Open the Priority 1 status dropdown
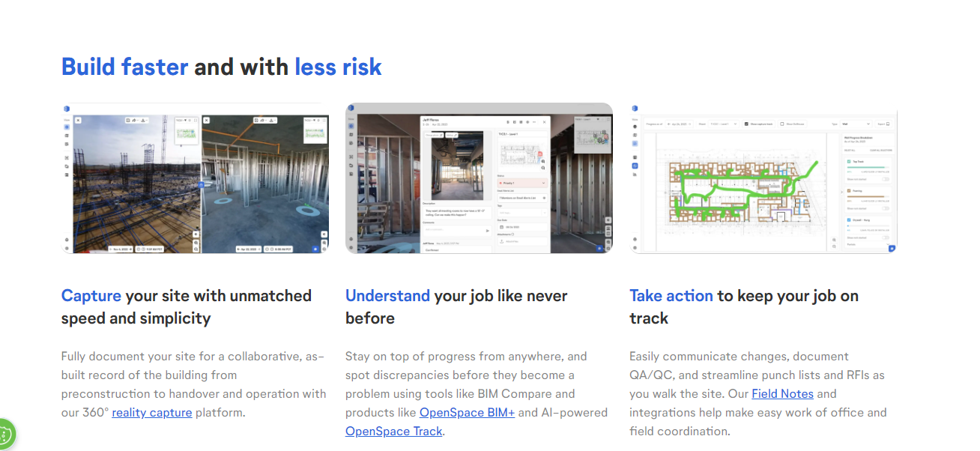The height and width of the screenshot is (451, 980). pyautogui.click(x=522, y=183)
